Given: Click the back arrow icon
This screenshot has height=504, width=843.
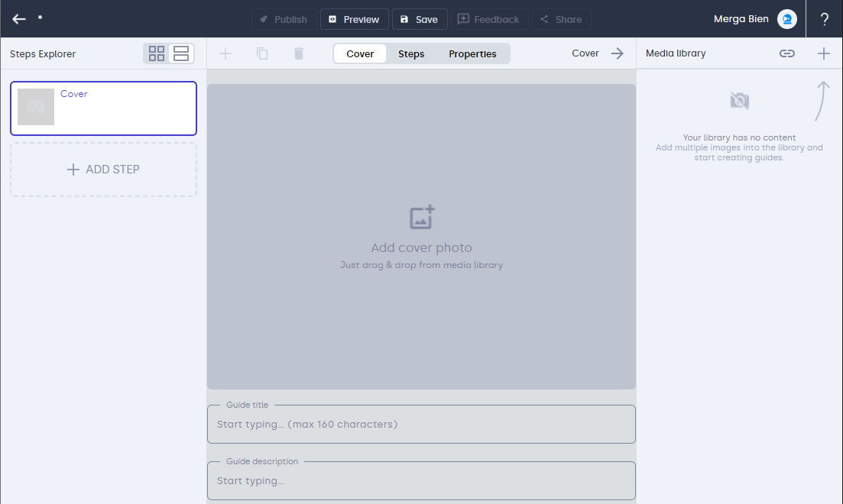Looking at the screenshot, I should pyautogui.click(x=19, y=19).
